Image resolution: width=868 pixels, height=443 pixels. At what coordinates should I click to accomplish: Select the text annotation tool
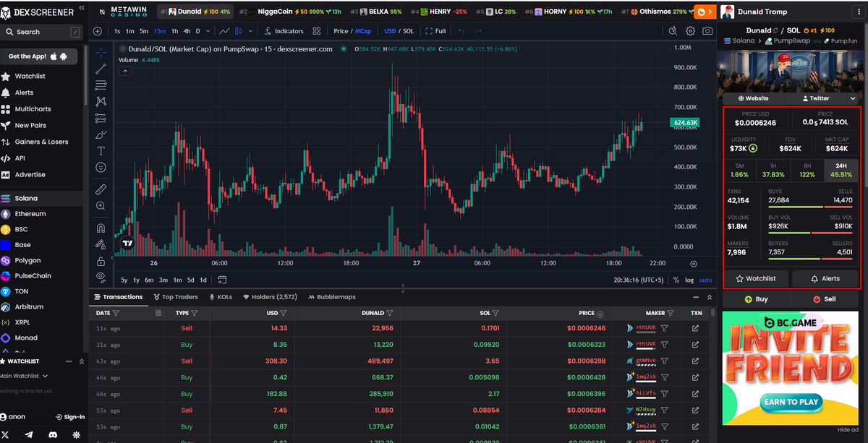point(101,151)
